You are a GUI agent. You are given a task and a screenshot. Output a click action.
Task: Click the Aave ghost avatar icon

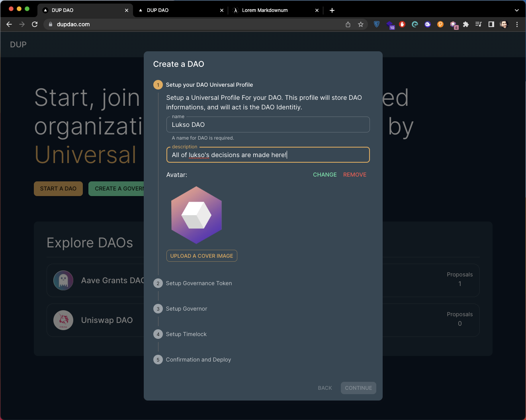63,280
